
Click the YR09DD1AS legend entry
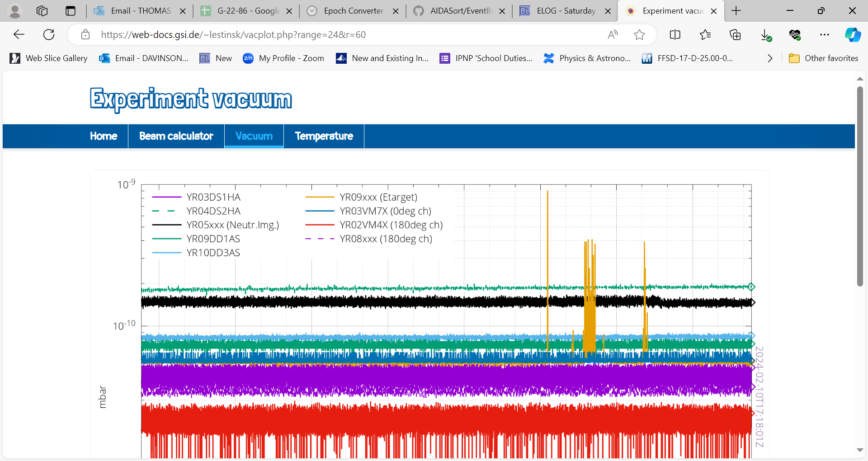point(196,239)
